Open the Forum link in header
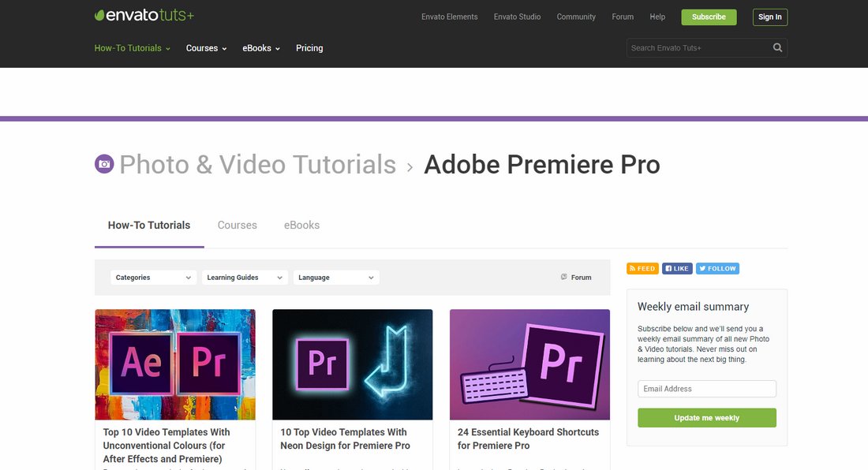868x470 pixels. tap(623, 17)
